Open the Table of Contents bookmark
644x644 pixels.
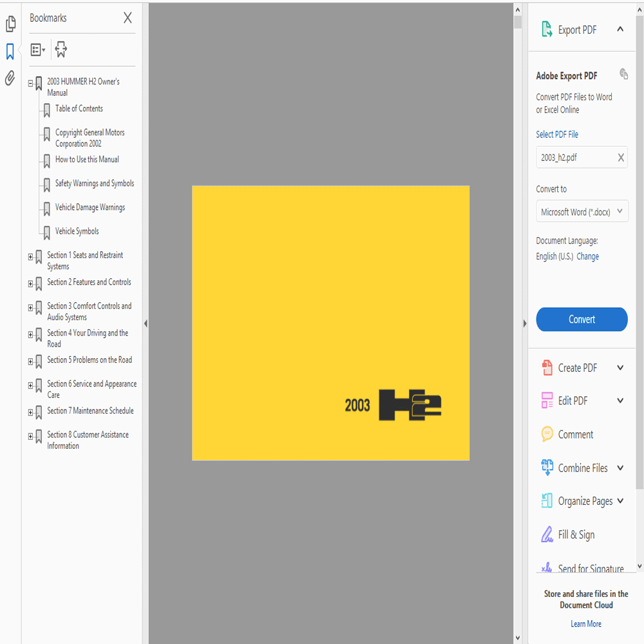point(79,109)
